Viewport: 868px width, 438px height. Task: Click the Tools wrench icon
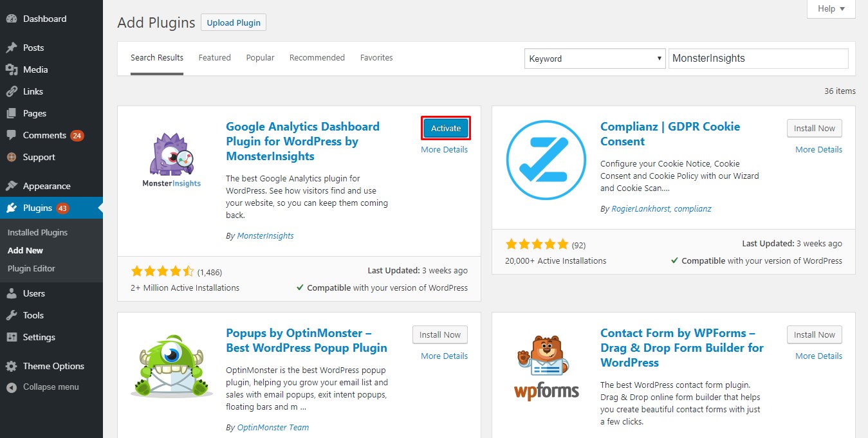(11, 315)
